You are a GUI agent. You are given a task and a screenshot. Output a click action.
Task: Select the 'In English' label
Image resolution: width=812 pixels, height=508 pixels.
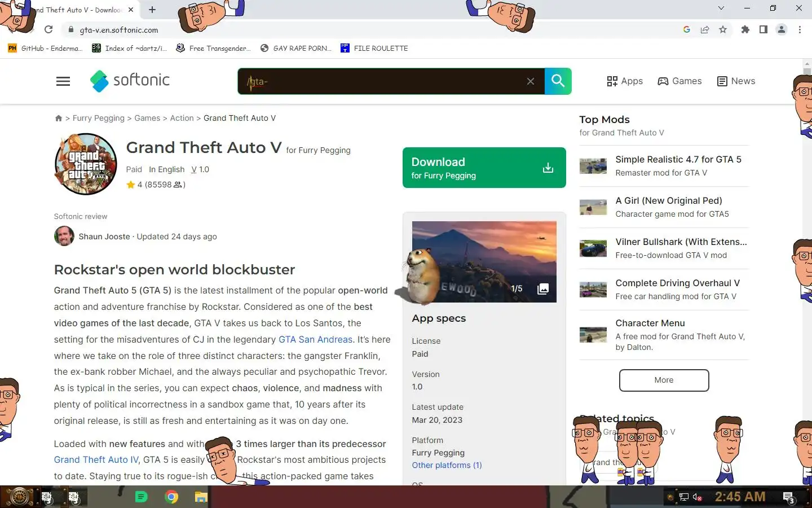pyautogui.click(x=166, y=169)
